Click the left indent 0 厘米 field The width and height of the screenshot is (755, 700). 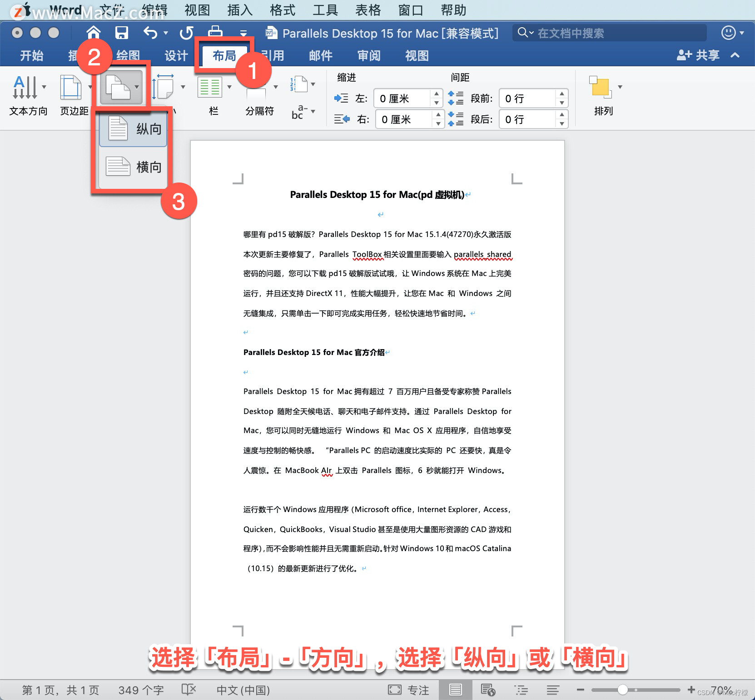click(402, 99)
